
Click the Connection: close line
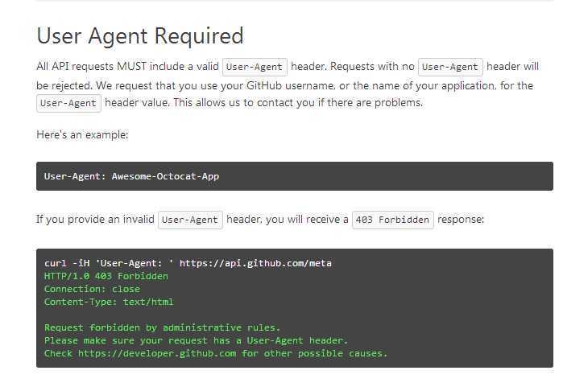click(x=93, y=289)
